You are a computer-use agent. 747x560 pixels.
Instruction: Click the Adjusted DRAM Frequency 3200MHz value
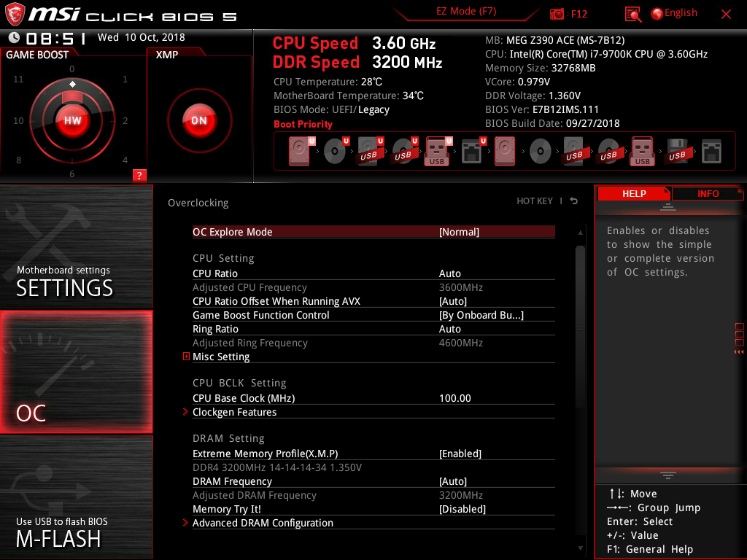click(x=461, y=495)
